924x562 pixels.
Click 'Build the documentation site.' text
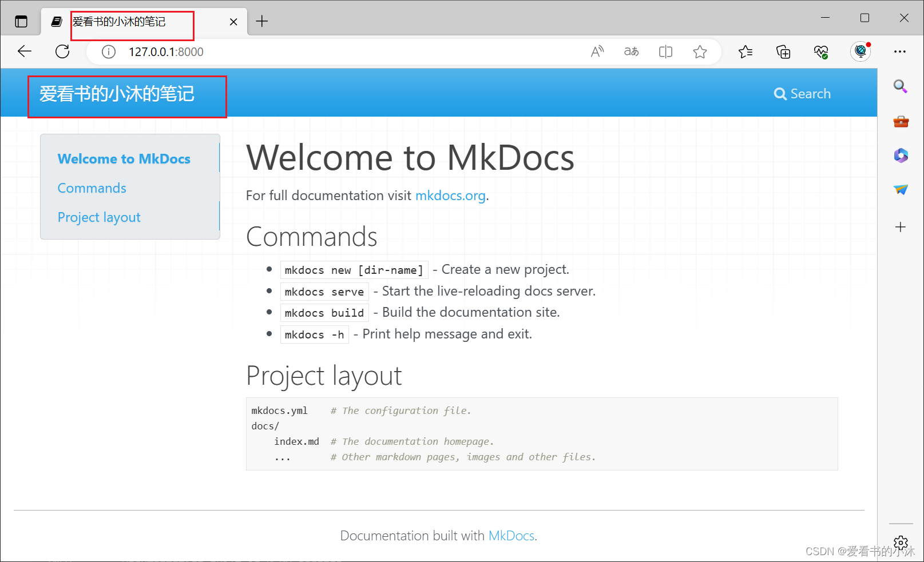tap(471, 312)
